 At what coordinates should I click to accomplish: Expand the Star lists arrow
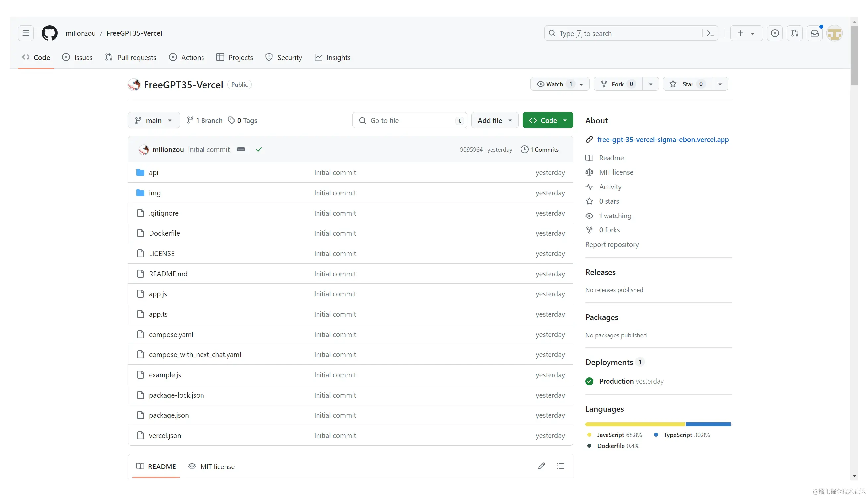point(720,84)
